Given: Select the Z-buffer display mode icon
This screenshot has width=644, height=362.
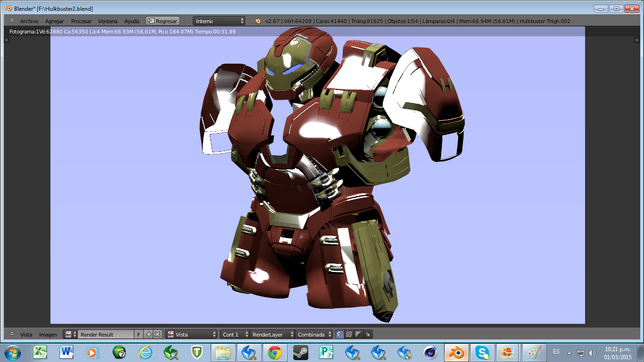Looking at the screenshot, I should tap(368, 334).
